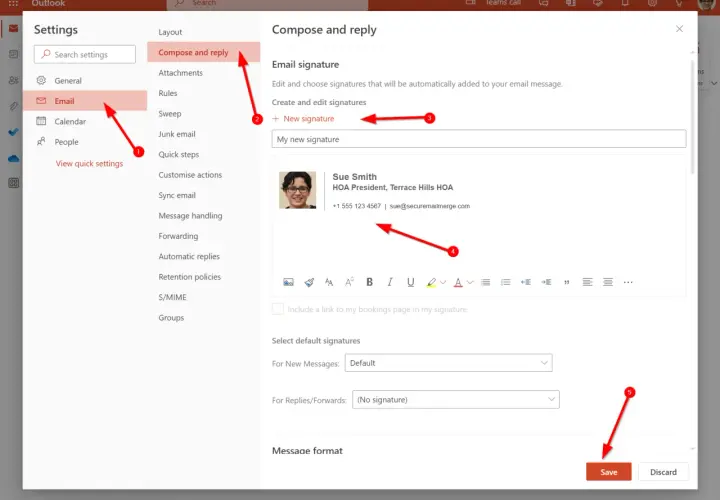The width and height of the screenshot is (720, 500).
Task: Close the Settings dialog
Action: [x=680, y=29]
